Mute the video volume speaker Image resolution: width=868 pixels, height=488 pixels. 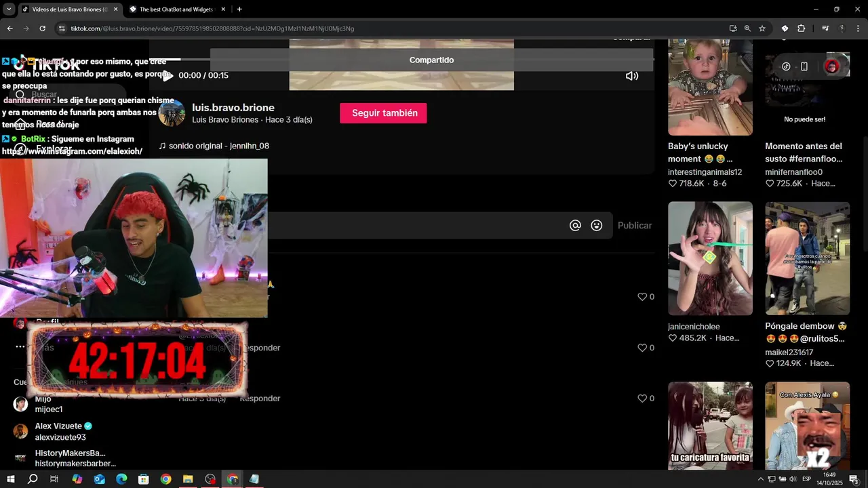[632, 76]
